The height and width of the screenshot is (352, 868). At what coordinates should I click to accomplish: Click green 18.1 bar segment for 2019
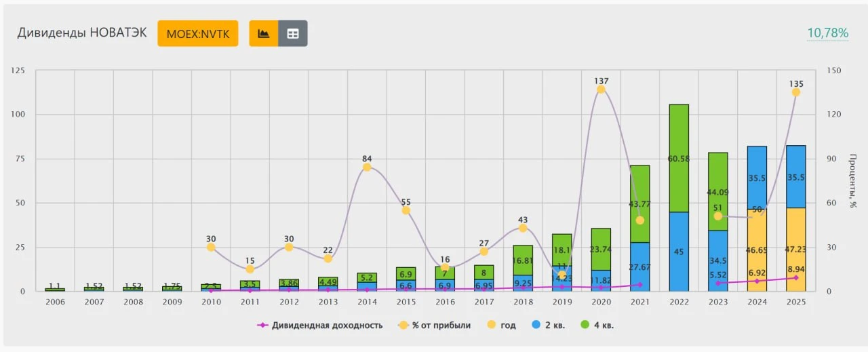562,250
